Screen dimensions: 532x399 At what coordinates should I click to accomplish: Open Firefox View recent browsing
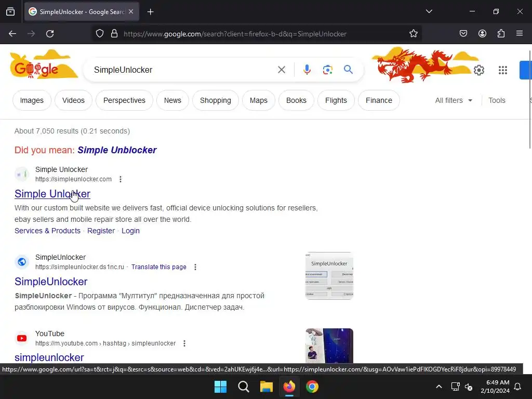click(x=10, y=12)
